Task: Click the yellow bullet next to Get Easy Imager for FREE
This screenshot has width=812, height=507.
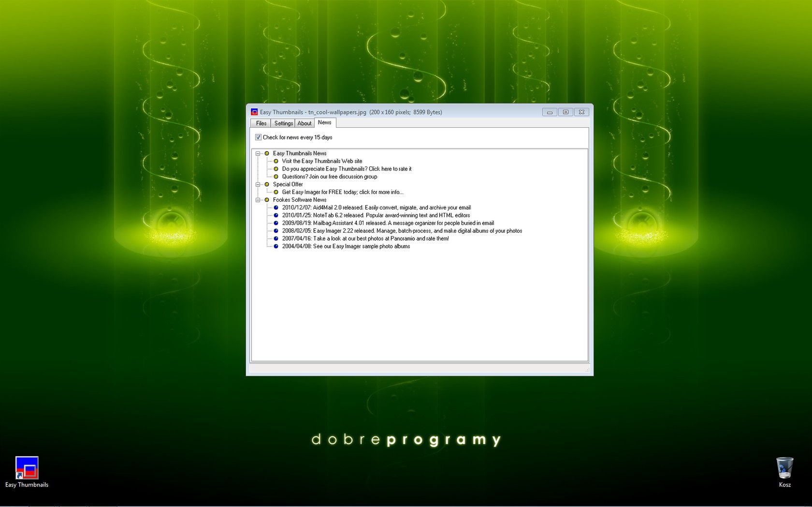Action: [276, 192]
